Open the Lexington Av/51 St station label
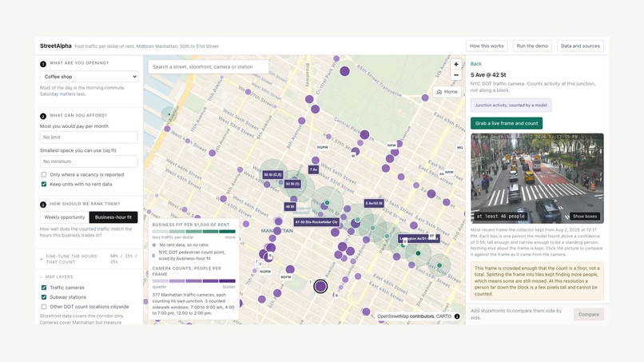Image resolution: width=644 pixels, height=362 pixels. [419, 238]
